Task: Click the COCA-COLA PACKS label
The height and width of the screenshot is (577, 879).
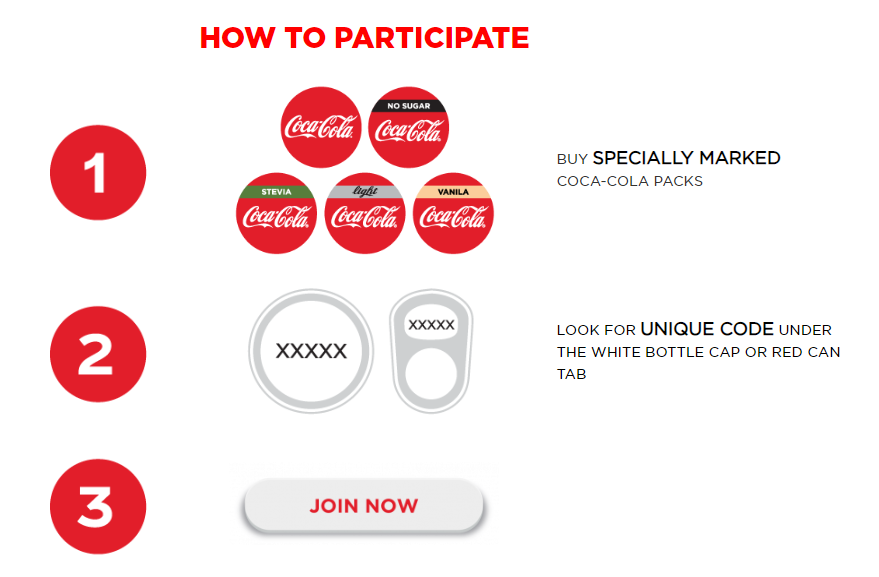Action: [630, 181]
